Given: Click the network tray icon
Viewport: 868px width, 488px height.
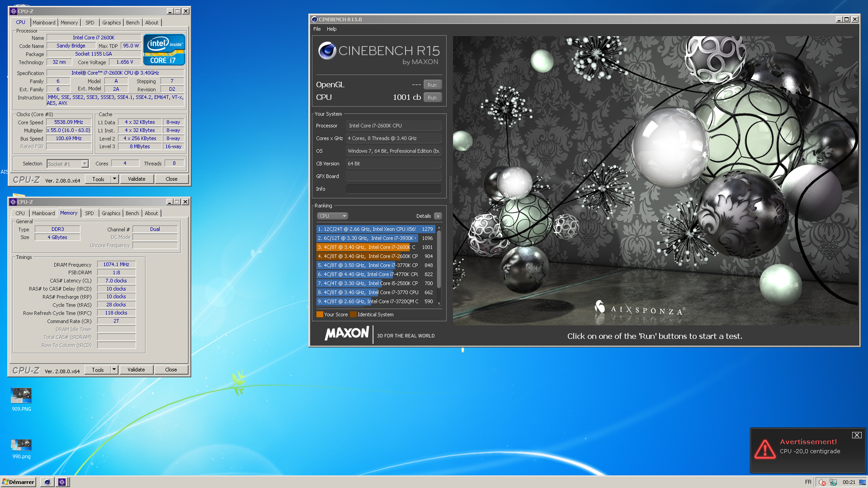Looking at the screenshot, I should click(833, 482).
